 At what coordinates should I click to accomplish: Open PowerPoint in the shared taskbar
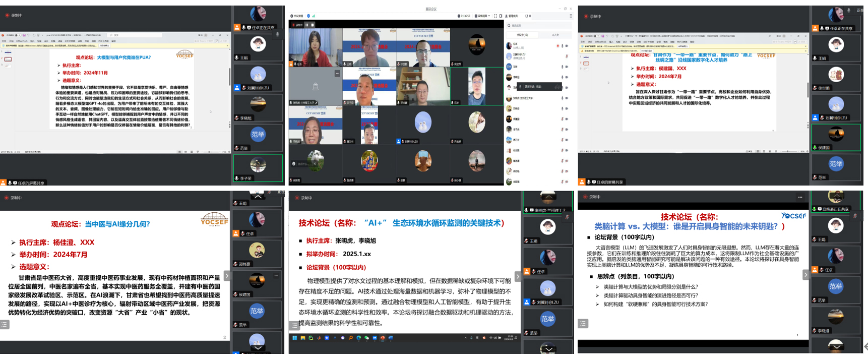383,338
